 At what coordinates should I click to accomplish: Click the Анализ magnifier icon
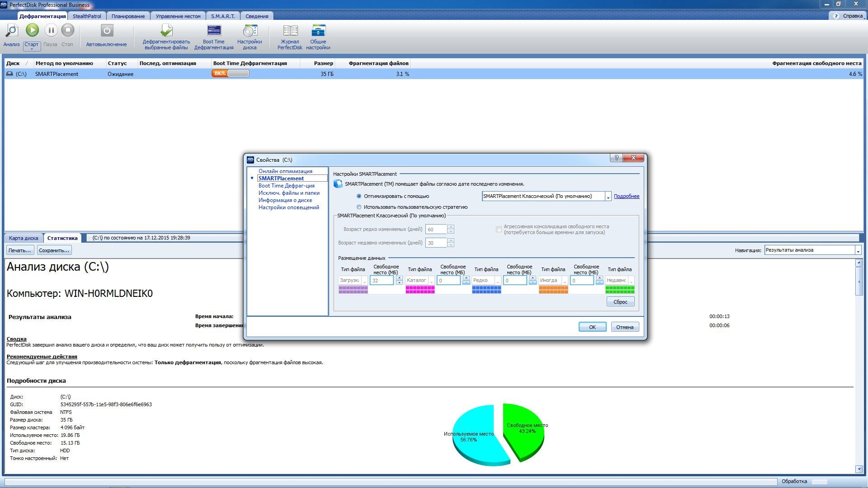(x=11, y=31)
